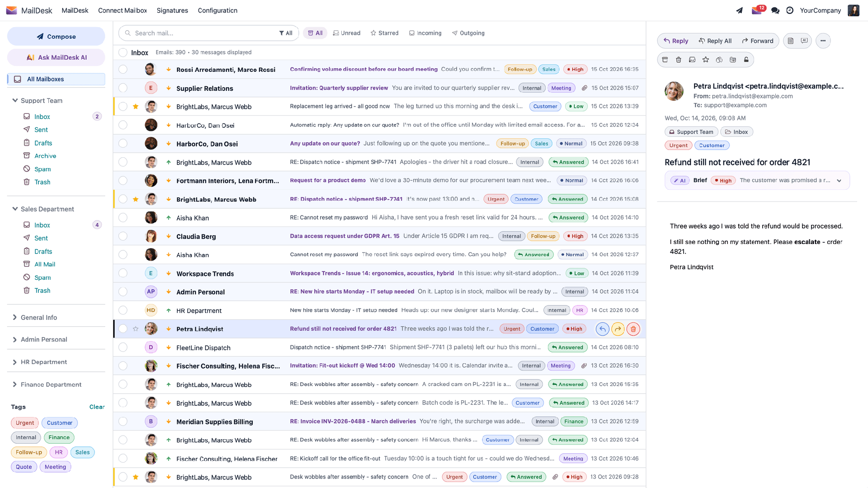This screenshot has width=868, height=488.
Task: Click the Compose button
Action: 56,37
